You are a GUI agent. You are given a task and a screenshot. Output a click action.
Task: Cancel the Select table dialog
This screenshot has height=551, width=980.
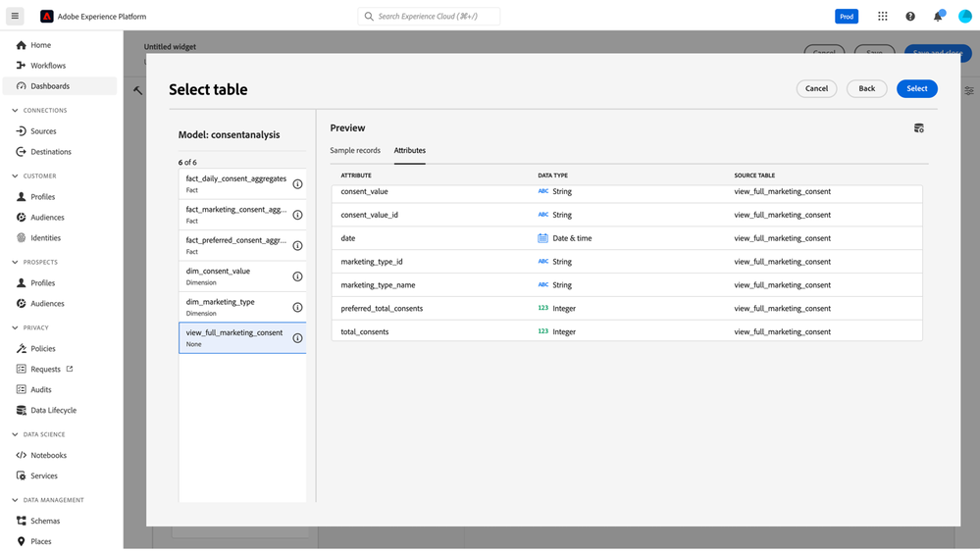tap(816, 88)
